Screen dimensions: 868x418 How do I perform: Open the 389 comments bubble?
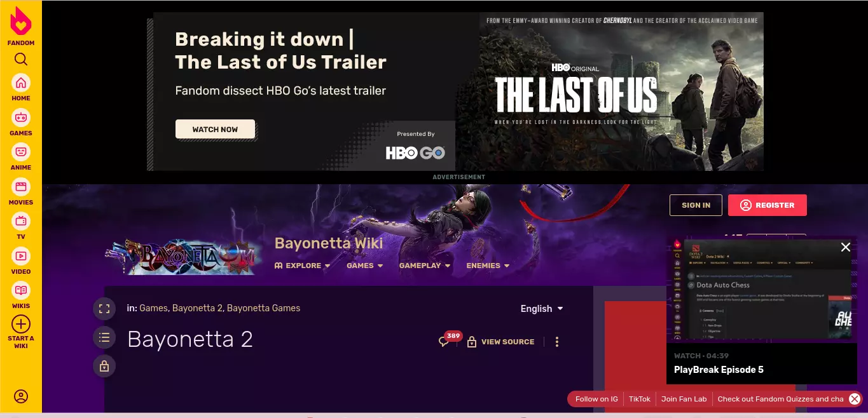(x=450, y=339)
